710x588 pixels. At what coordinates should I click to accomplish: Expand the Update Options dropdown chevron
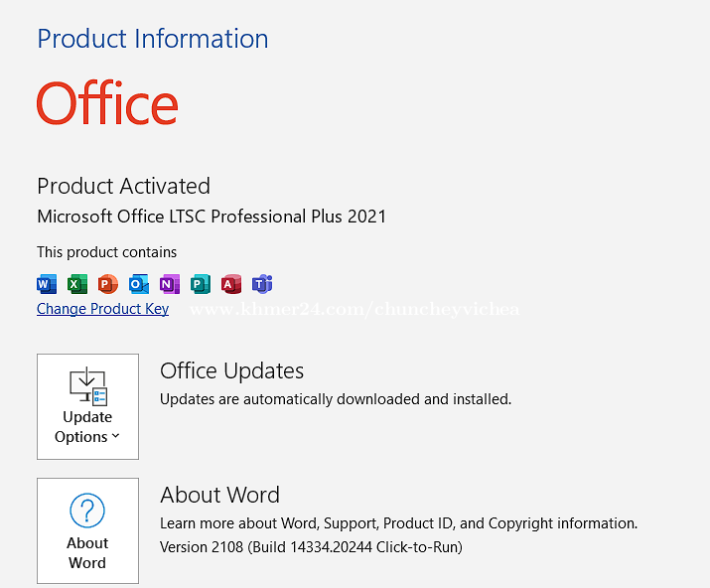coord(116,437)
